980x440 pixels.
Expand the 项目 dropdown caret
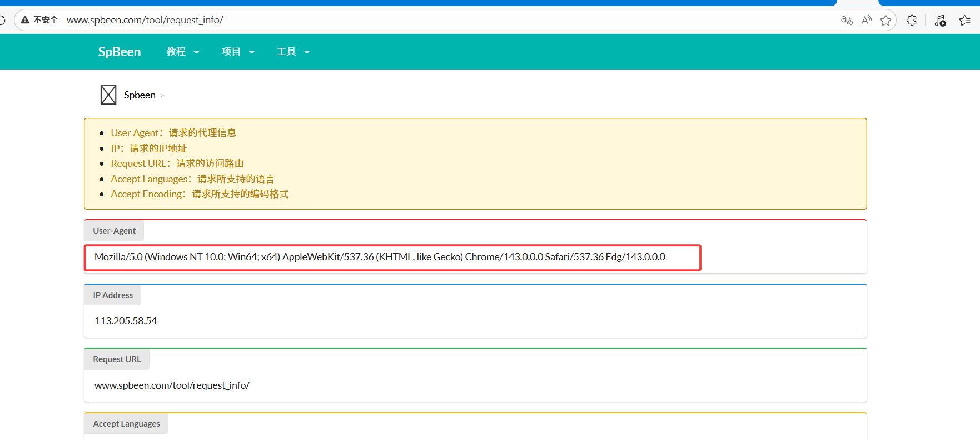[252, 52]
